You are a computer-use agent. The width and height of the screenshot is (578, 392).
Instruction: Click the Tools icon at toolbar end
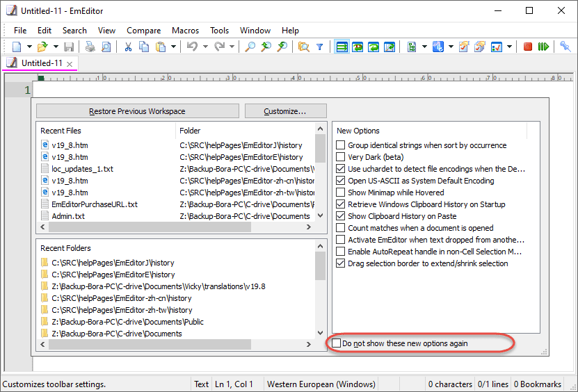tap(565, 47)
